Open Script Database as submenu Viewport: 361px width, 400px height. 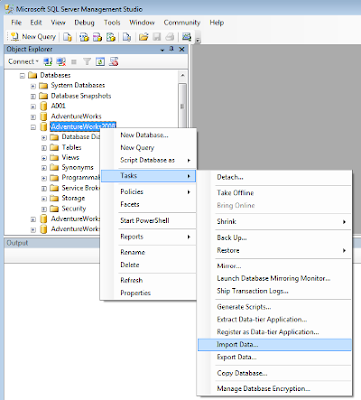click(149, 160)
